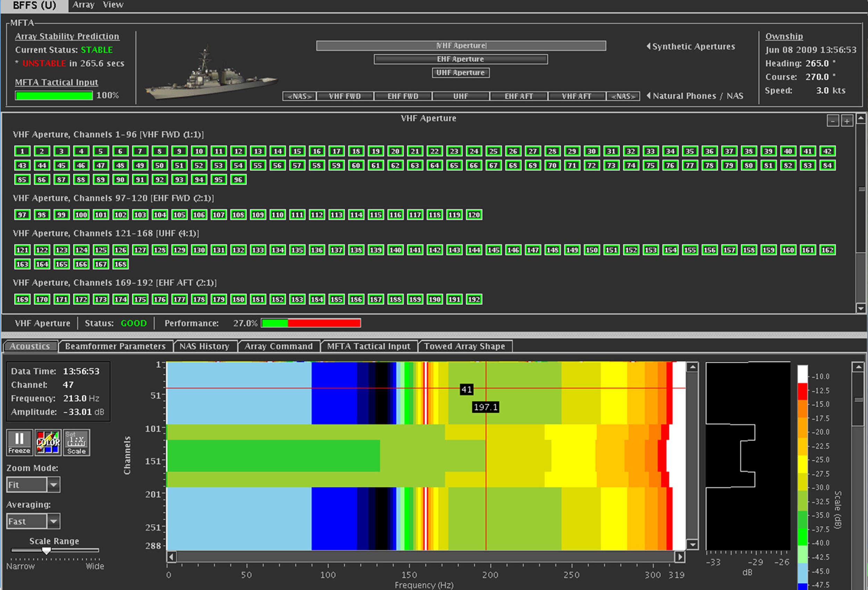Click the 41 channel cursor label

coord(467,390)
